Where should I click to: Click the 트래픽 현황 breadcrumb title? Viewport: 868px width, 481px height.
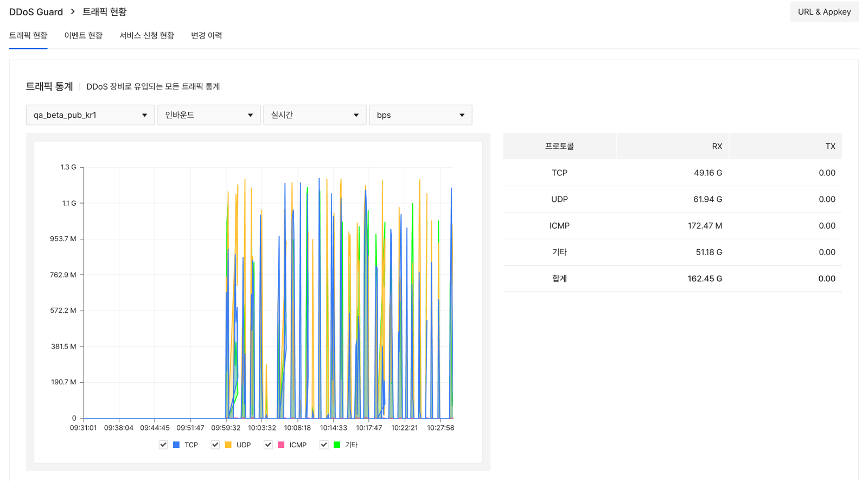pos(104,12)
